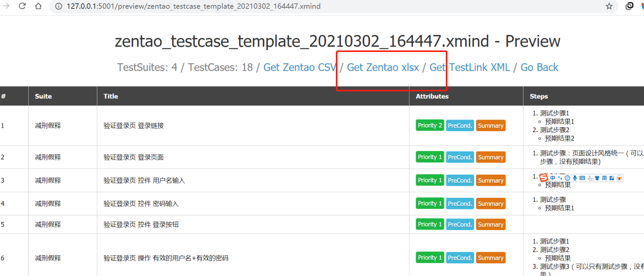The image size is (644, 276).
Task: Click title 验证登录页 控件 登录按钮
Action: [x=141, y=225]
